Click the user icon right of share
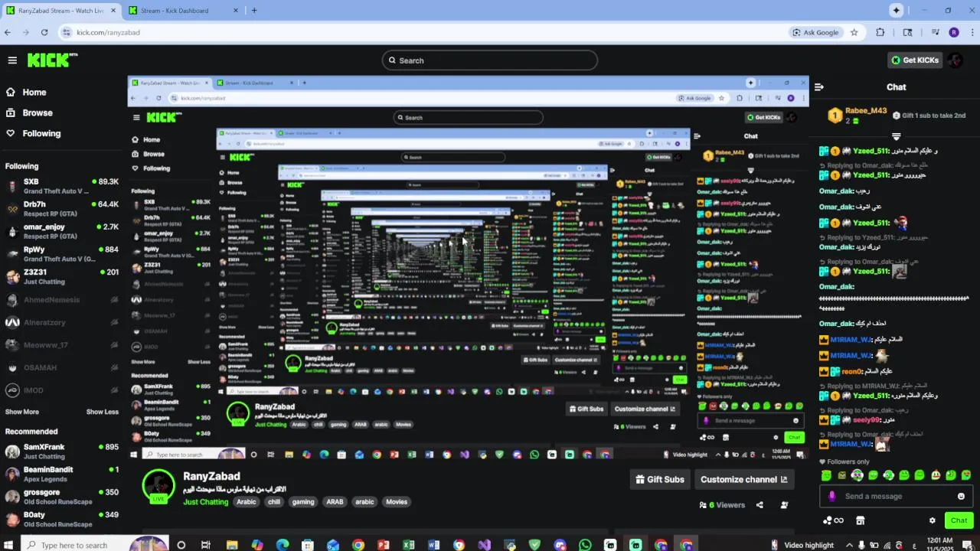Viewport: 980px width, 551px height. pyautogui.click(x=784, y=505)
